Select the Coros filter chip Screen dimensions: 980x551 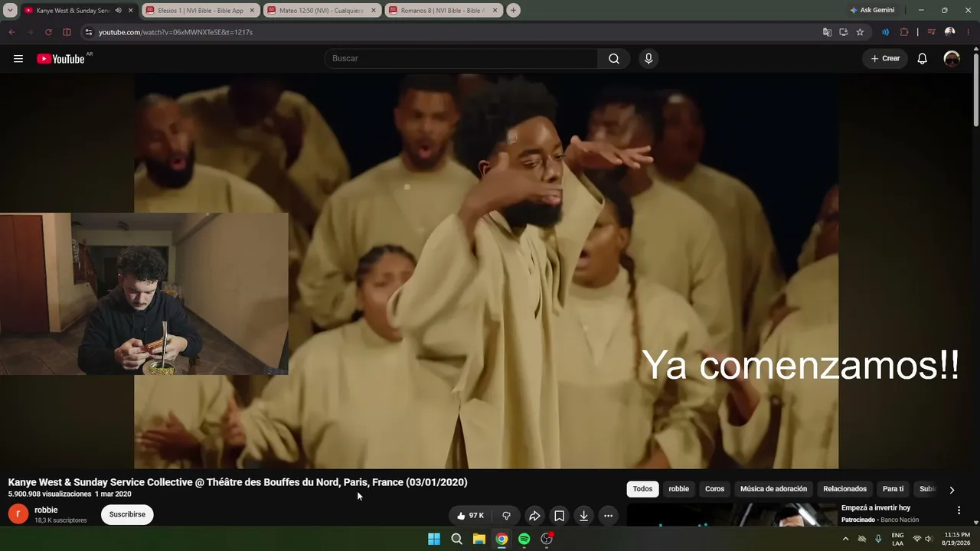pyautogui.click(x=715, y=489)
